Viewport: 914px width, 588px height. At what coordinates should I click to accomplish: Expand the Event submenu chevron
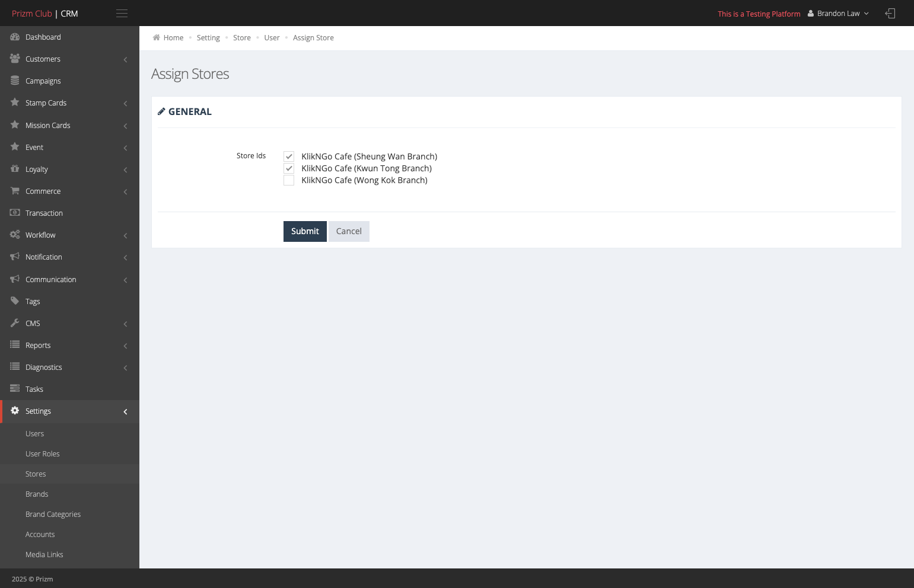[125, 148]
